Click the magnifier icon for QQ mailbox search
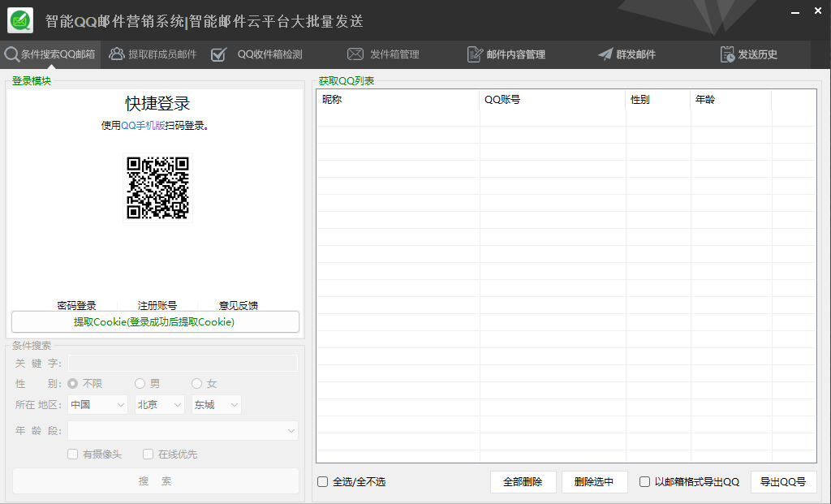831x504 pixels. coord(11,54)
